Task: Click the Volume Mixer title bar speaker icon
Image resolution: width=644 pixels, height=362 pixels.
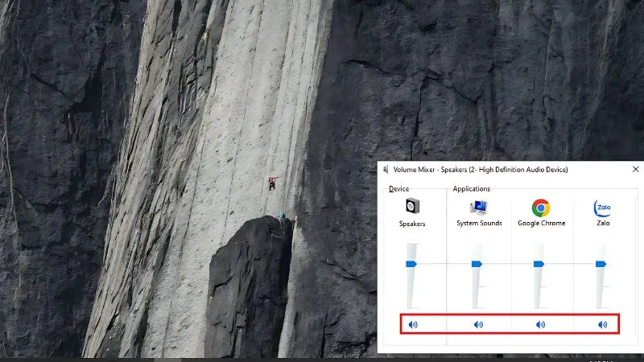Action: [x=386, y=170]
